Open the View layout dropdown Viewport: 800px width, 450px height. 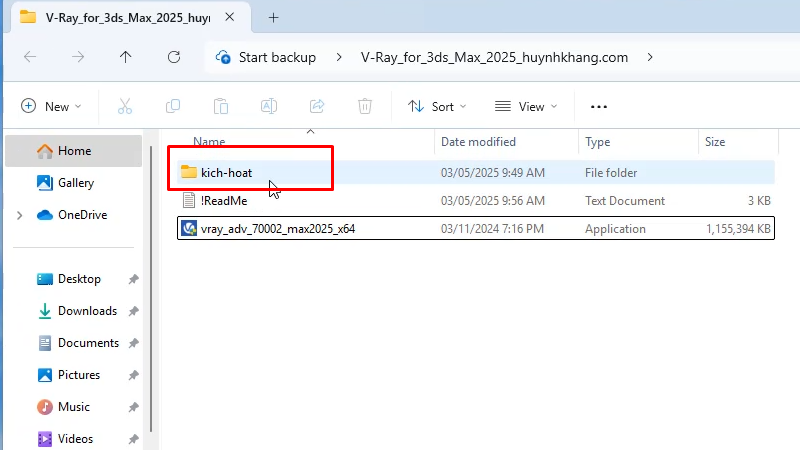[x=526, y=106]
